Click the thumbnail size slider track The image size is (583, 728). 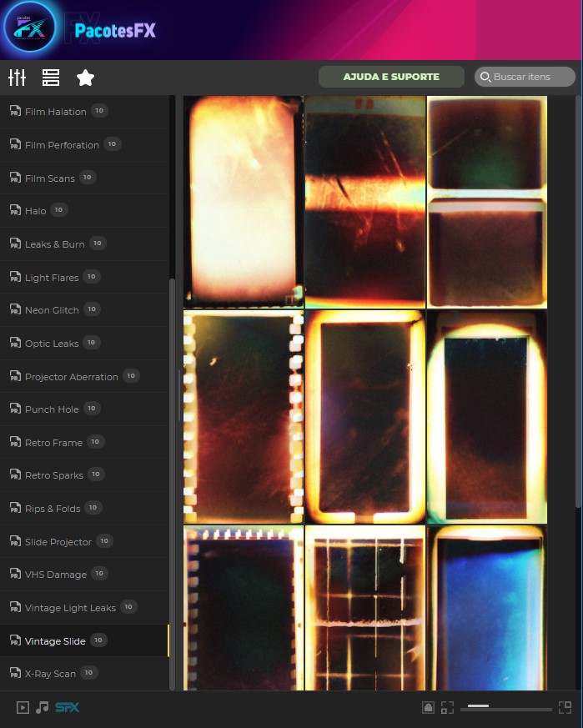click(x=510, y=708)
